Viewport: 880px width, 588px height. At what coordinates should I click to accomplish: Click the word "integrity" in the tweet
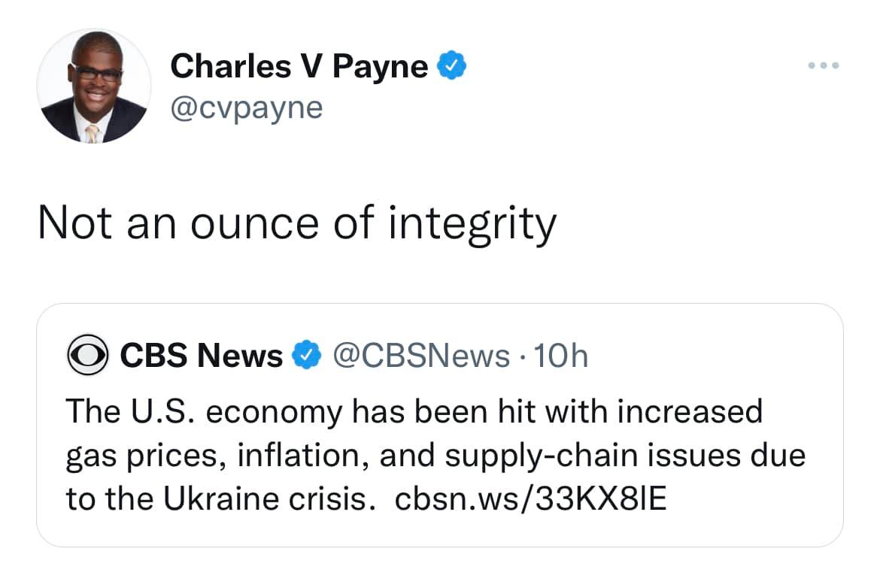click(472, 223)
